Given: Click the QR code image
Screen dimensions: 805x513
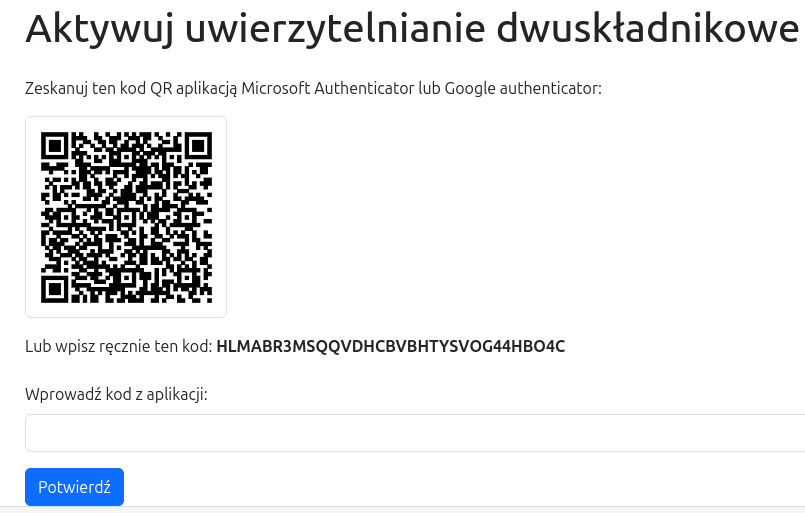Looking at the screenshot, I should pos(126,217).
